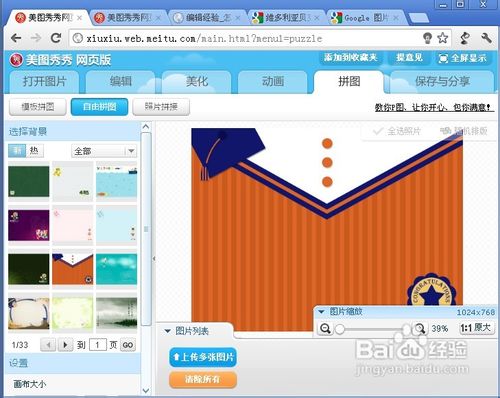Click the zoom in magnifier icon

point(420,328)
